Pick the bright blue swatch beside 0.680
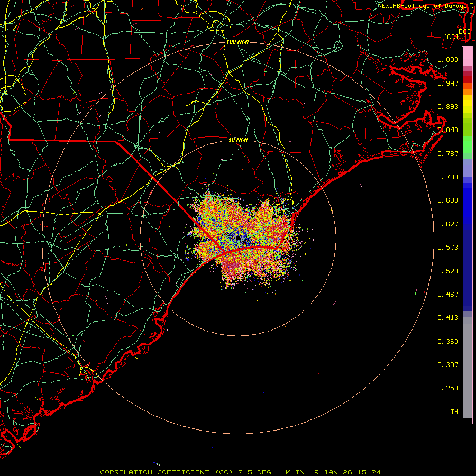The image size is (476, 476). 467,202
